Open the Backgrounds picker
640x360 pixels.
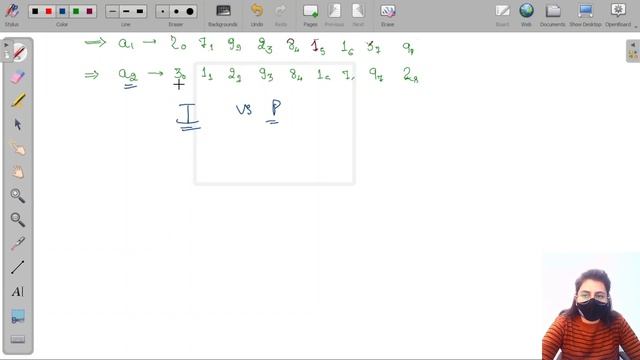(x=223, y=14)
